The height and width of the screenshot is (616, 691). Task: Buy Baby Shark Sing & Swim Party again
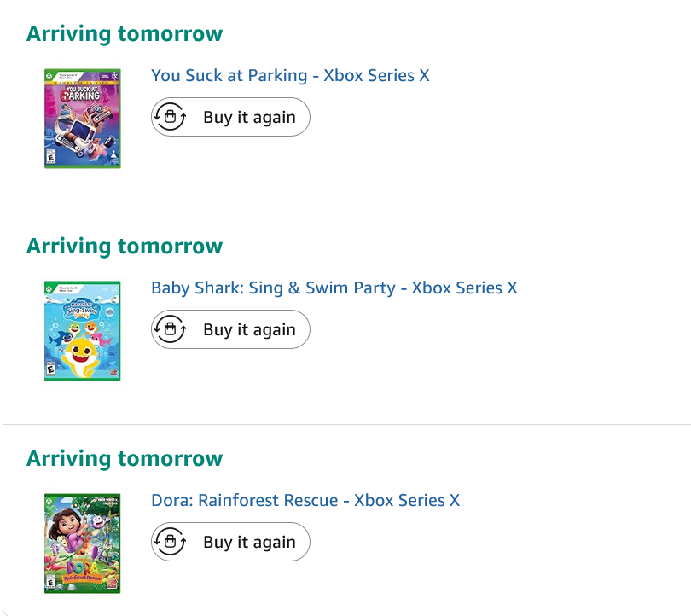click(x=230, y=329)
